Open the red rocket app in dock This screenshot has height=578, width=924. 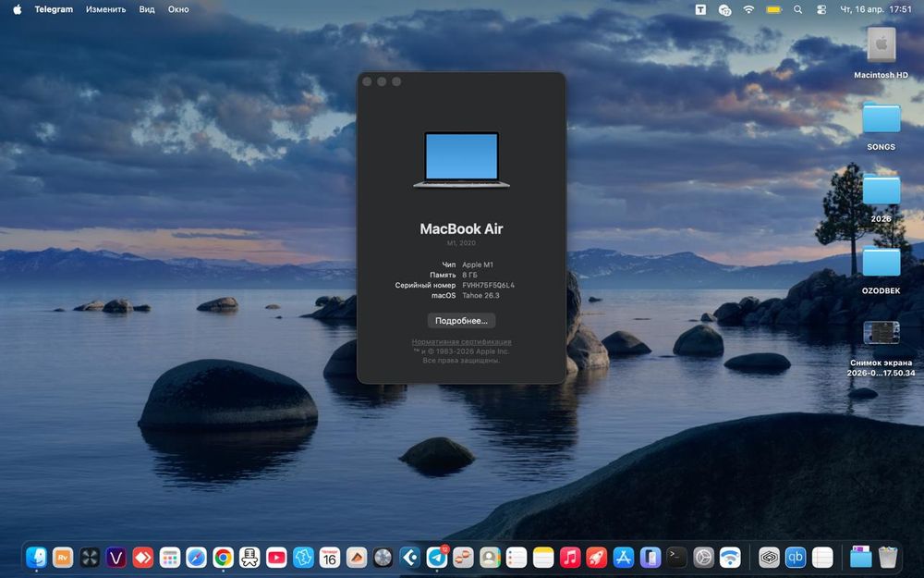pos(596,558)
